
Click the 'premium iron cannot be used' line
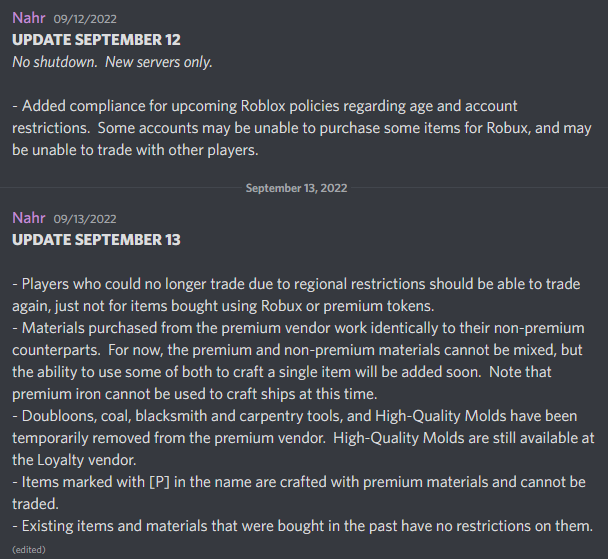pos(195,394)
